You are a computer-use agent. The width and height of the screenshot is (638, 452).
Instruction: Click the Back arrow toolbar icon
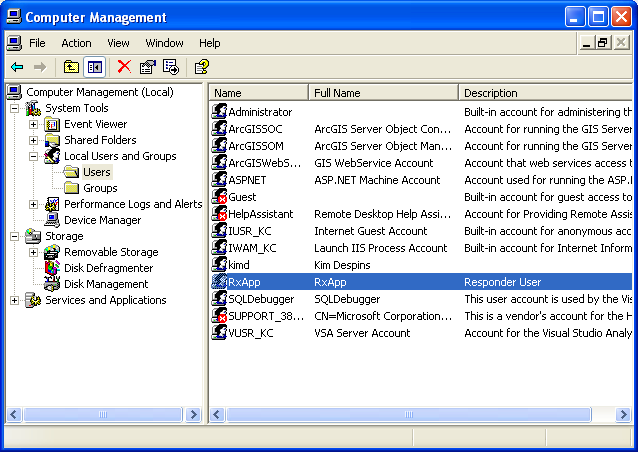pos(17,67)
